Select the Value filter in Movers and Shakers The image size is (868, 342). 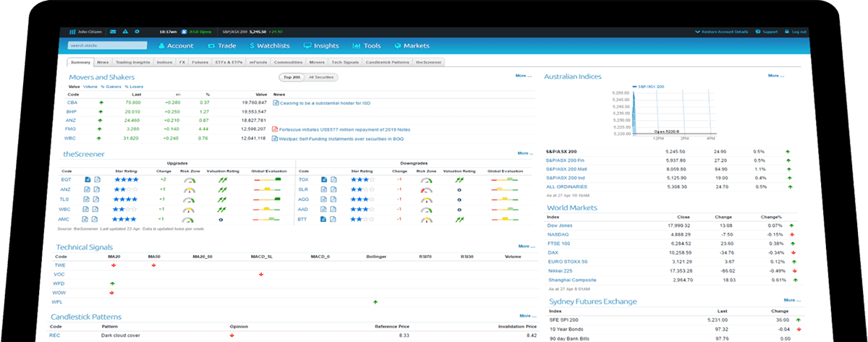coord(74,87)
